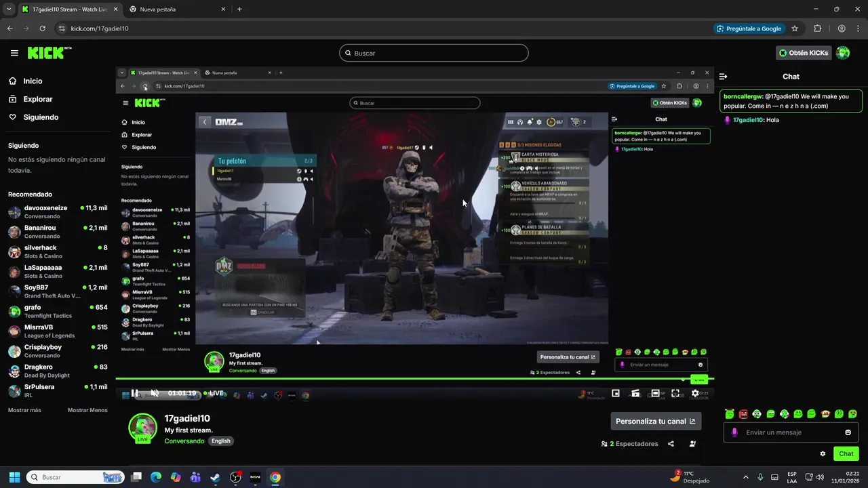Toggle fullscreen in the video player
Screen dimensions: 868x488
[x=675, y=393]
